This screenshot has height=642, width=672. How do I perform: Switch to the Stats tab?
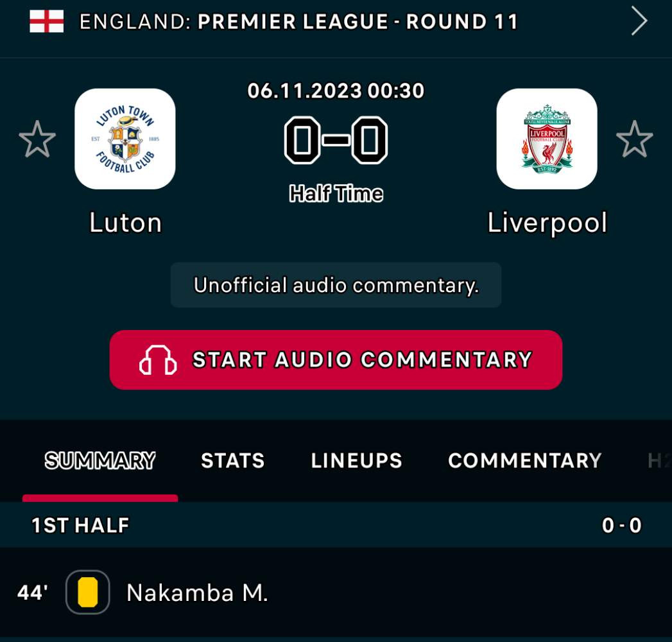[x=233, y=461]
